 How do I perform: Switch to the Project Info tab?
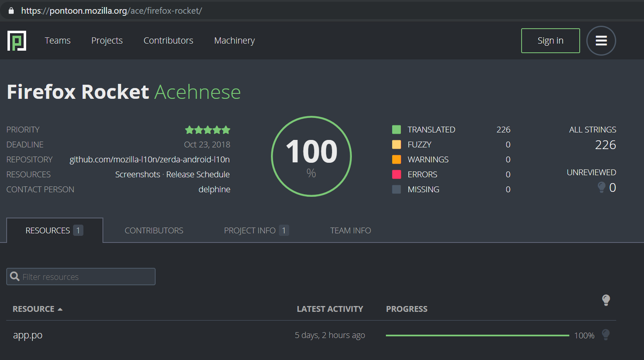point(256,230)
